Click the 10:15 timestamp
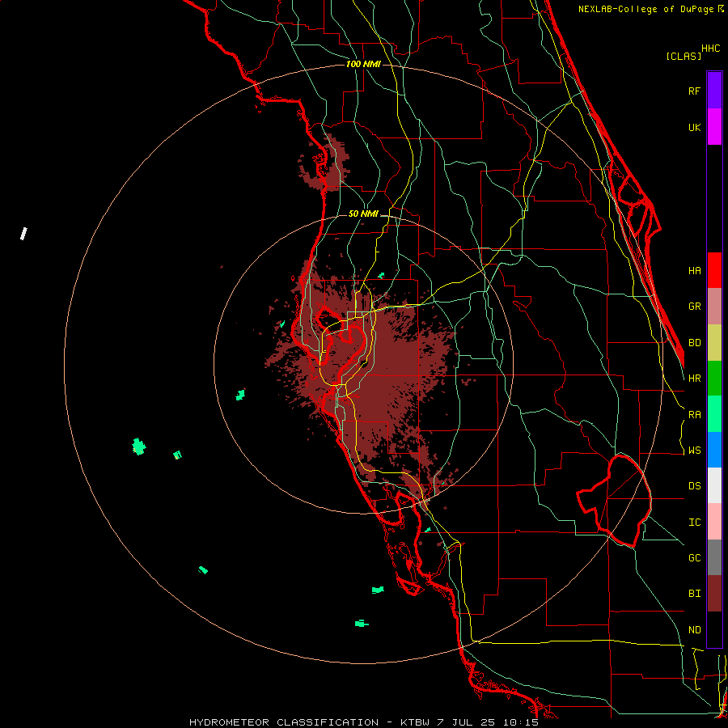The width and height of the screenshot is (728, 728). tap(520, 722)
